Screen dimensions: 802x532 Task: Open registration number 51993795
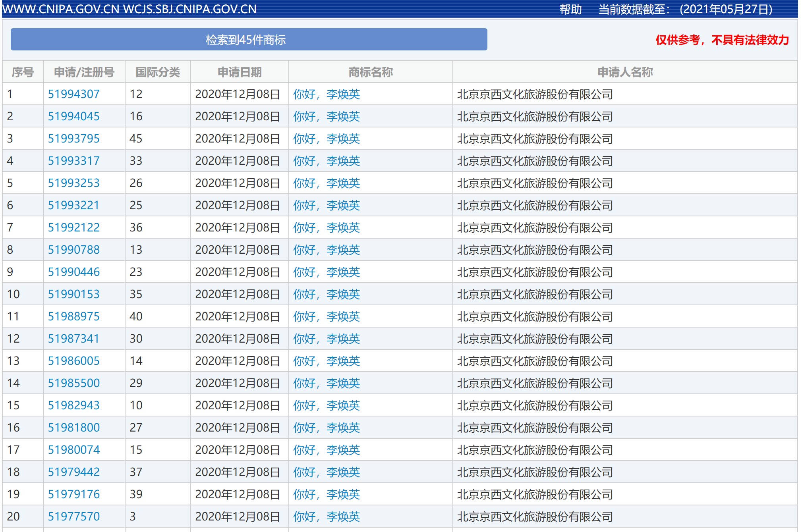(73, 139)
